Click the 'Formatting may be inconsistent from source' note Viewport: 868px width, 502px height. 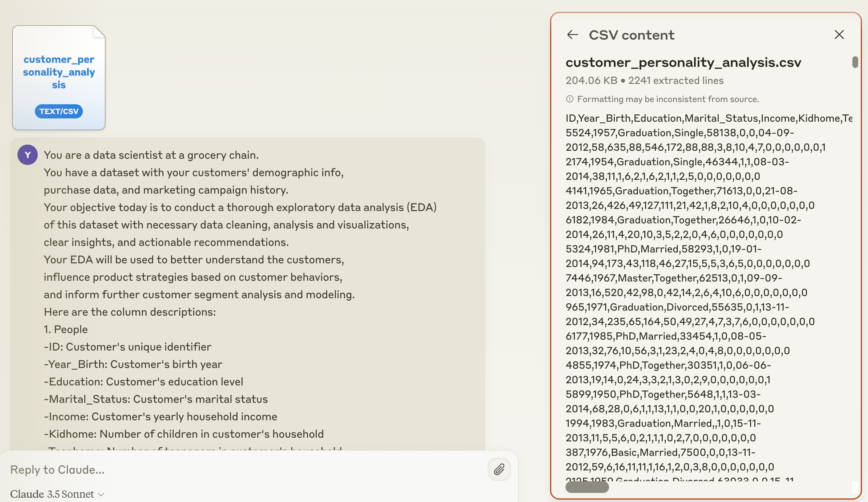pos(668,99)
